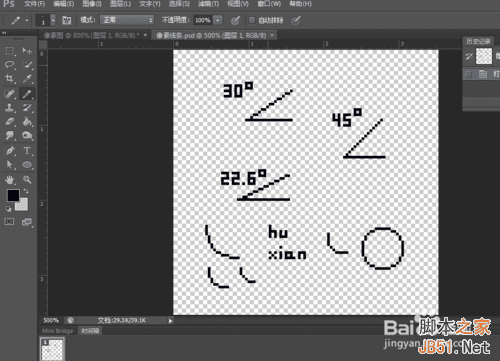
Task: Select the Ellipse shape tool
Action: coord(27,164)
